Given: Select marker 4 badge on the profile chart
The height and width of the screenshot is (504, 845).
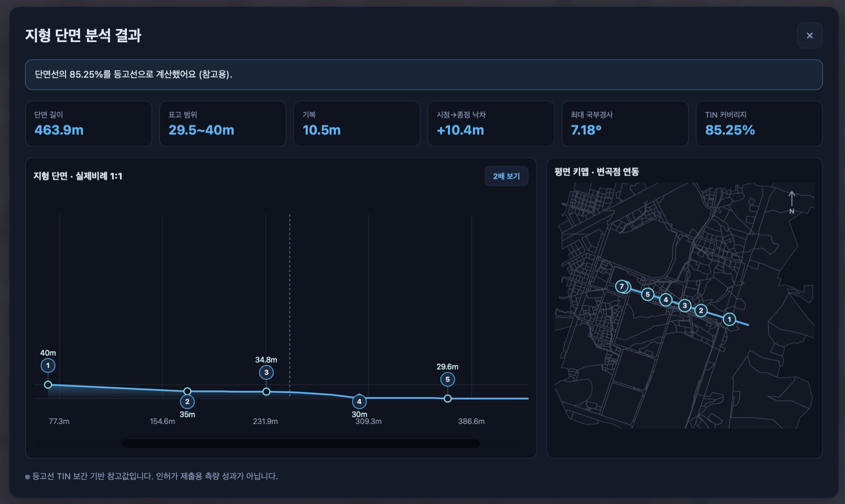Looking at the screenshot, I should 359,402.
